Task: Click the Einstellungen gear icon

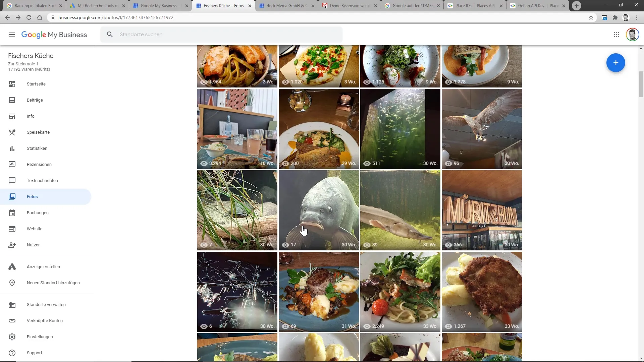Action: tap(12, 337)
